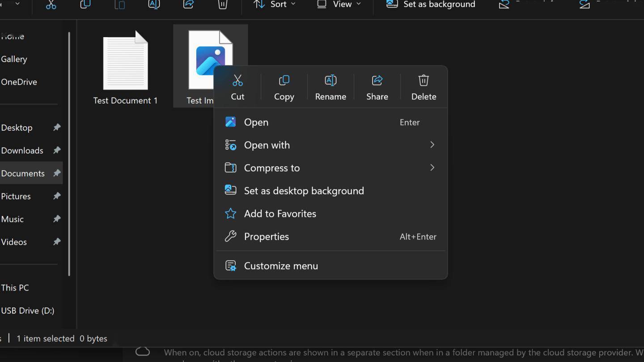Click the Set as background toolbar button

click(x=431, y=4)
